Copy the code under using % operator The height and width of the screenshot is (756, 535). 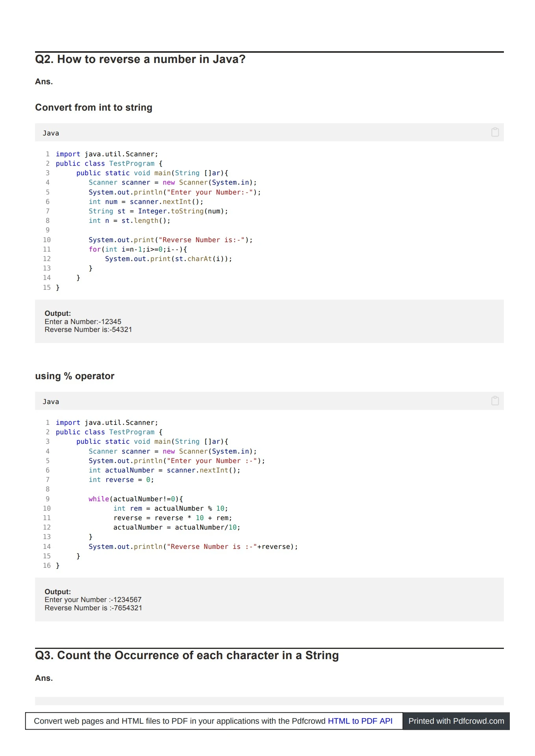pyautogui.click(x=495, y=401)
